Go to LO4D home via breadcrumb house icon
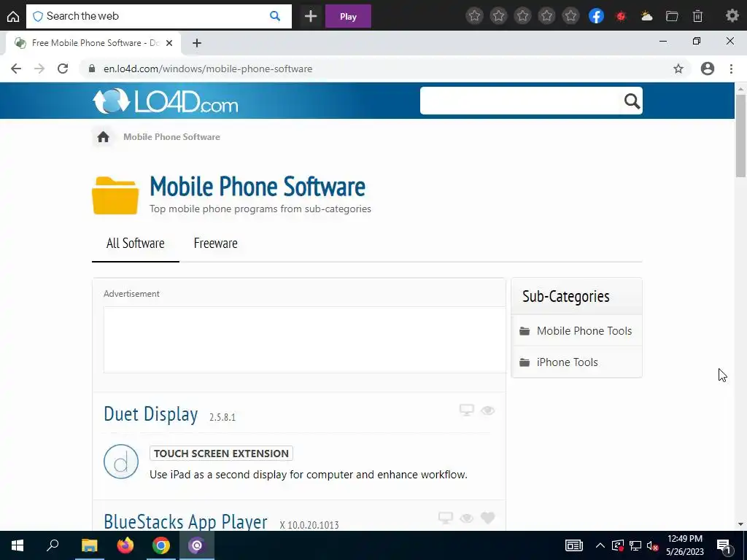This screenshot has width=747, height=560. [x=103, y=137]
